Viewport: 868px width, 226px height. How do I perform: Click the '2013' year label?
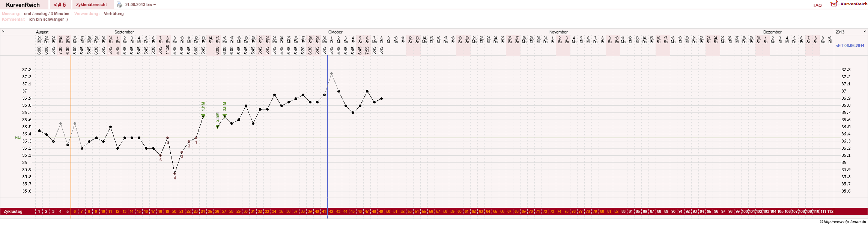point(840,32)
